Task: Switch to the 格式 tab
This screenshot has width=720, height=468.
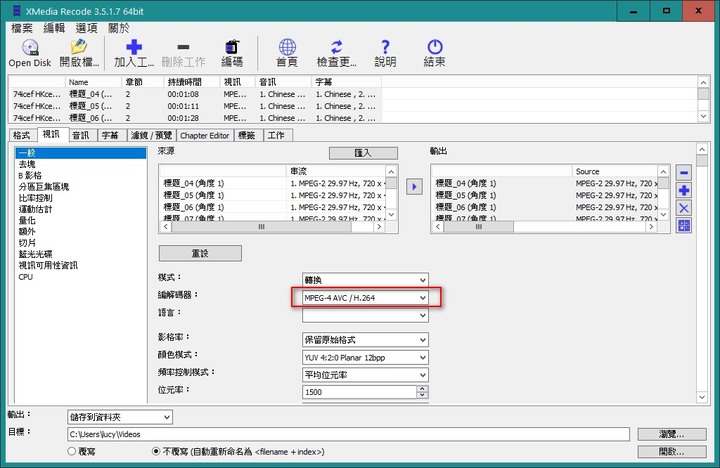Action: tap(22, 135)
